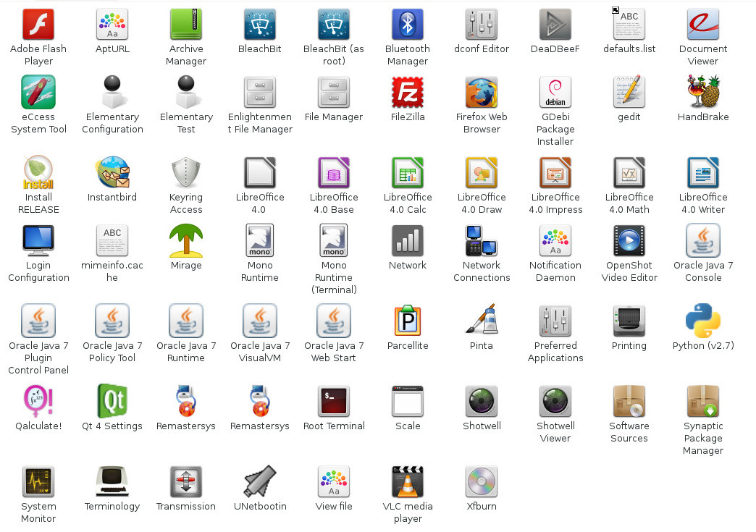
Task: Open Qalculate! calculator icon
Action: click(38, 402)
